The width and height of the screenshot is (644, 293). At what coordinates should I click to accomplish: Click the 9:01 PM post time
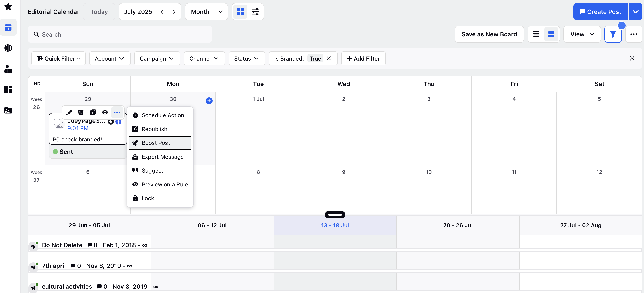coord(78,128)
